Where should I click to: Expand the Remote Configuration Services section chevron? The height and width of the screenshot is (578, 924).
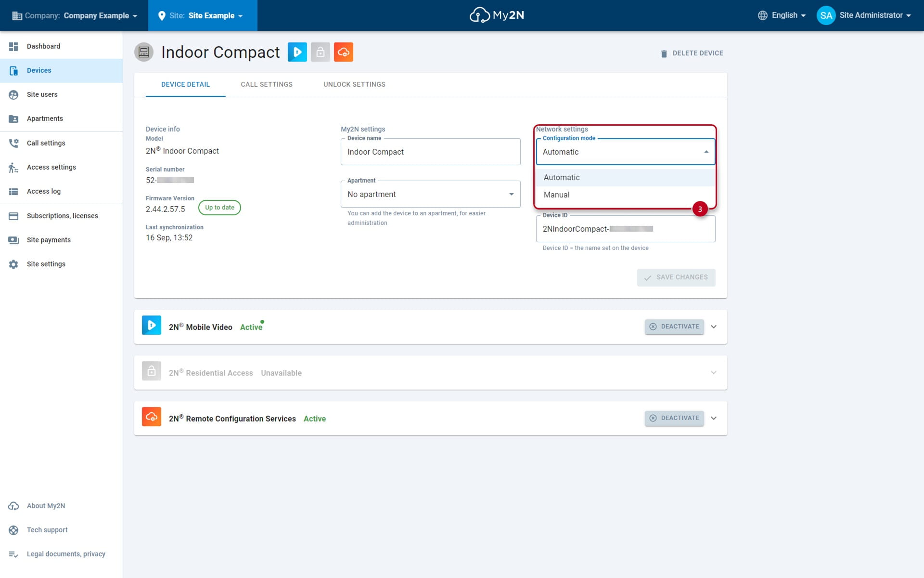pos(714,418)
